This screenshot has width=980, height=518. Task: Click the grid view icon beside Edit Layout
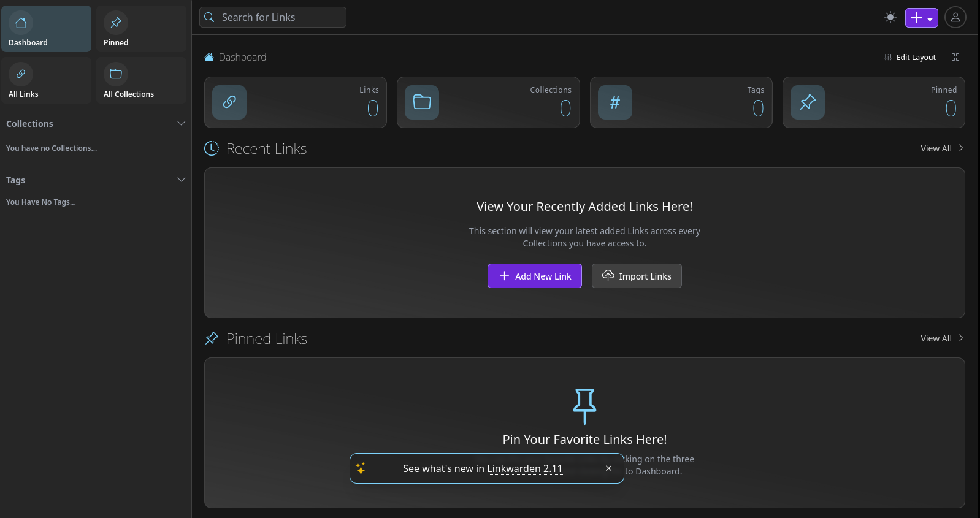[955, 57]
